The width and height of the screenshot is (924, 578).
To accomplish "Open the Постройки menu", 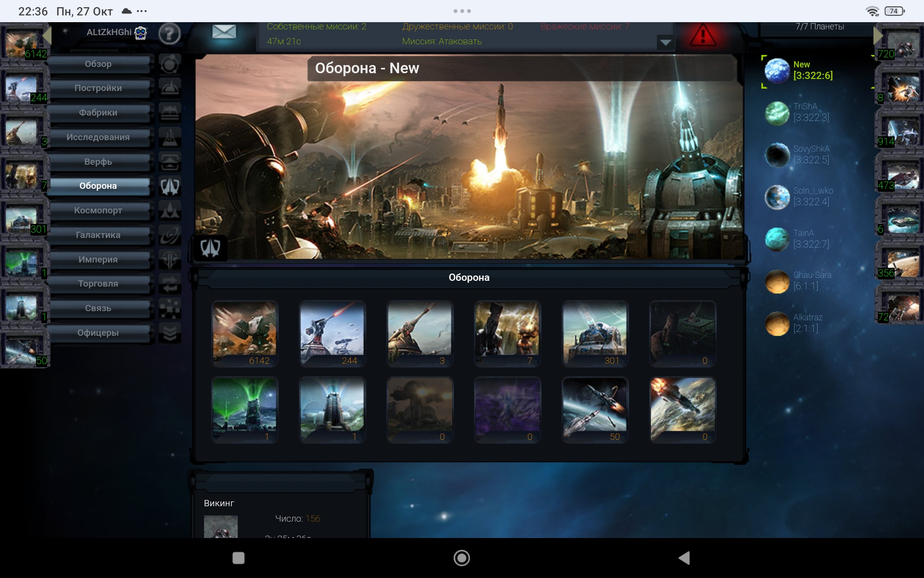I will pyautogui.click(x=98, y=88).
